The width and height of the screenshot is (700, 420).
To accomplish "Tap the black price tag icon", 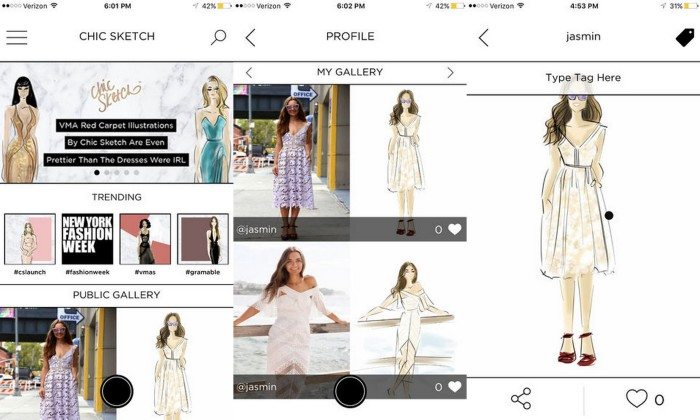I will 684,38.
